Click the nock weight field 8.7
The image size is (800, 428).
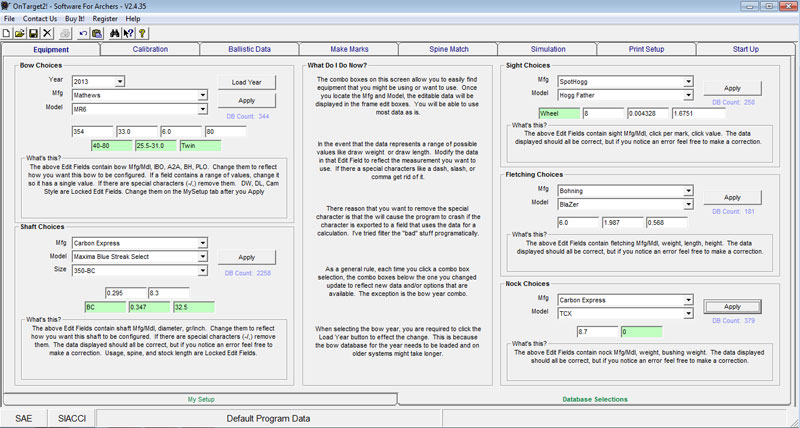coord(597,332)
